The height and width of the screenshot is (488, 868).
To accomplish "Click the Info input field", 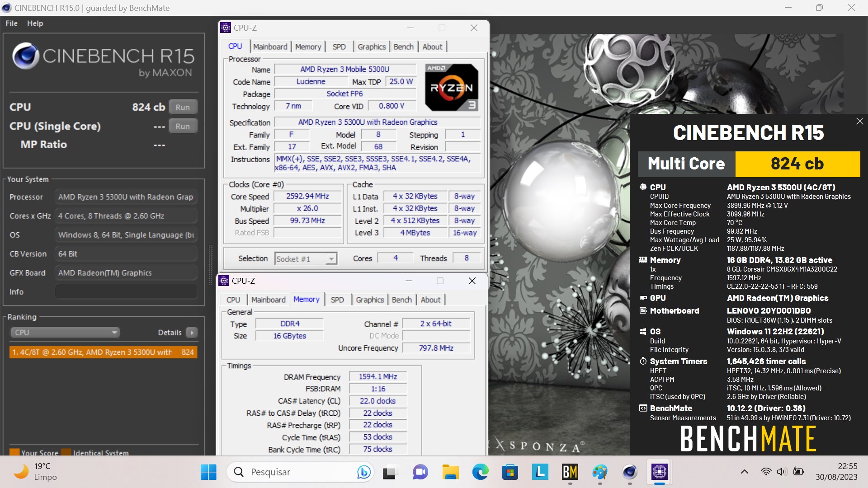I will pyautogui.click(x=126, y=292).
